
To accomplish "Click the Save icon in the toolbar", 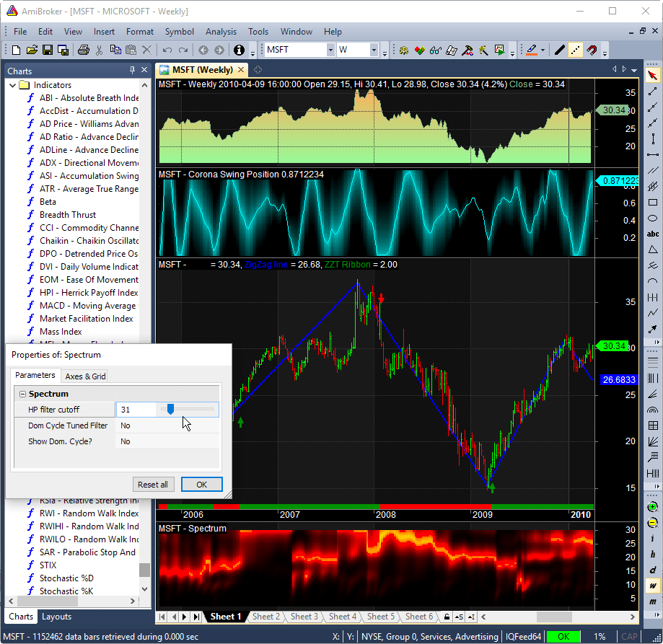I will coord(48,50).
